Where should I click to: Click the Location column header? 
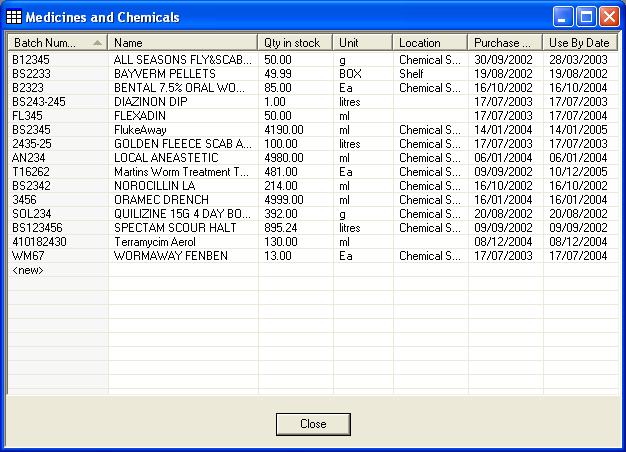click(430, 42)
